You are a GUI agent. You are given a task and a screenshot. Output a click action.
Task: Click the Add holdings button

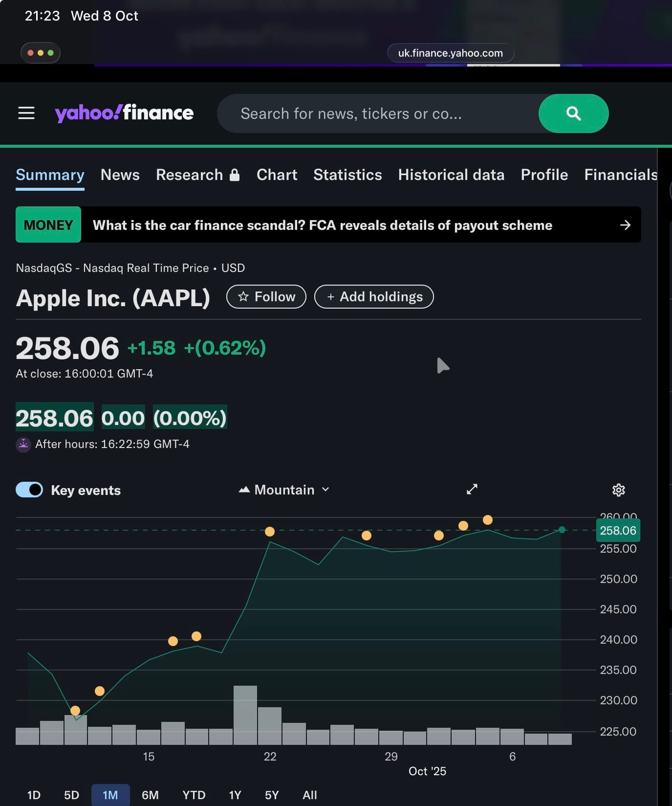click(x=374, y=297)
